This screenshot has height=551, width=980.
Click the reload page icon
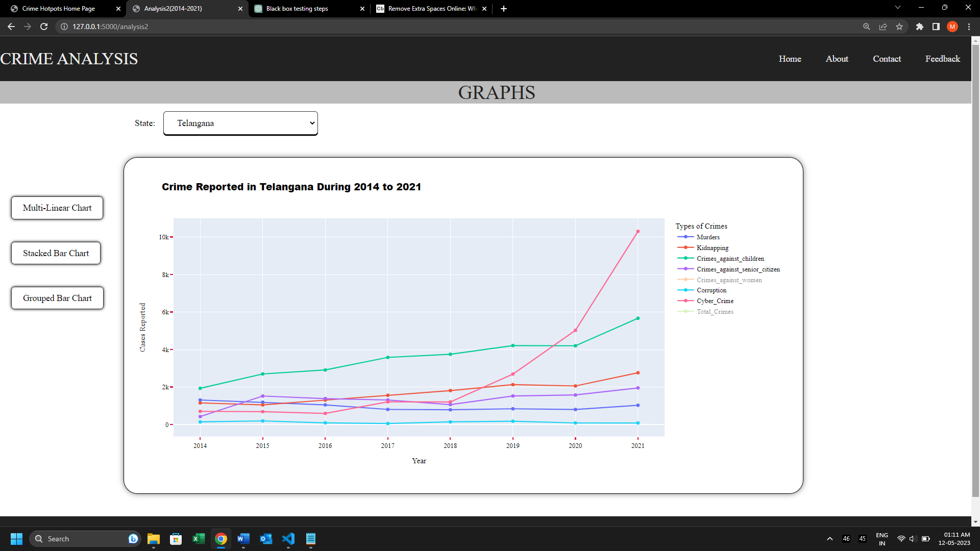pyautogui.click(x=43, y=27)
